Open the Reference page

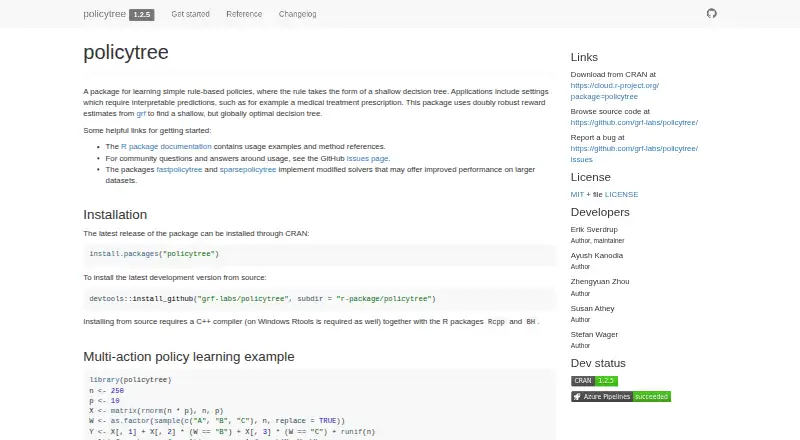[244, 14]
